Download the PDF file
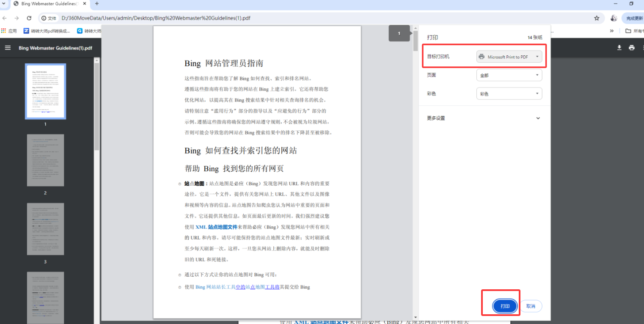This screenshot has width=644, height=324. coord(619,48)
